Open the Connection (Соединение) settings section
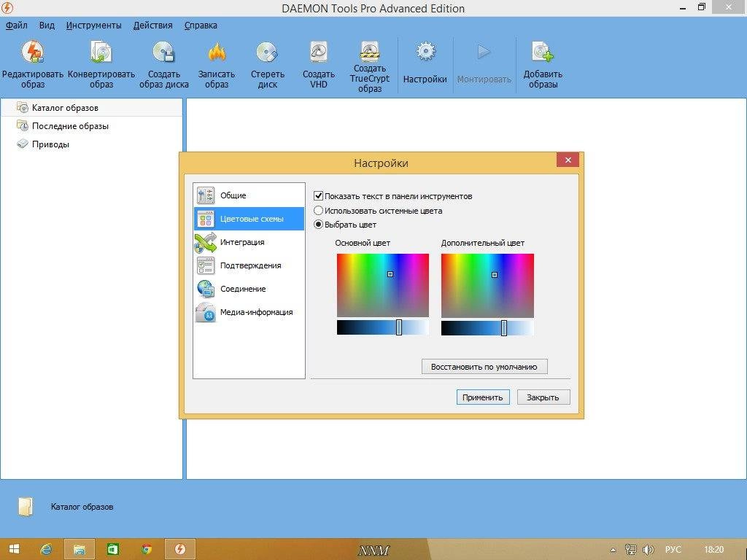 249,289
